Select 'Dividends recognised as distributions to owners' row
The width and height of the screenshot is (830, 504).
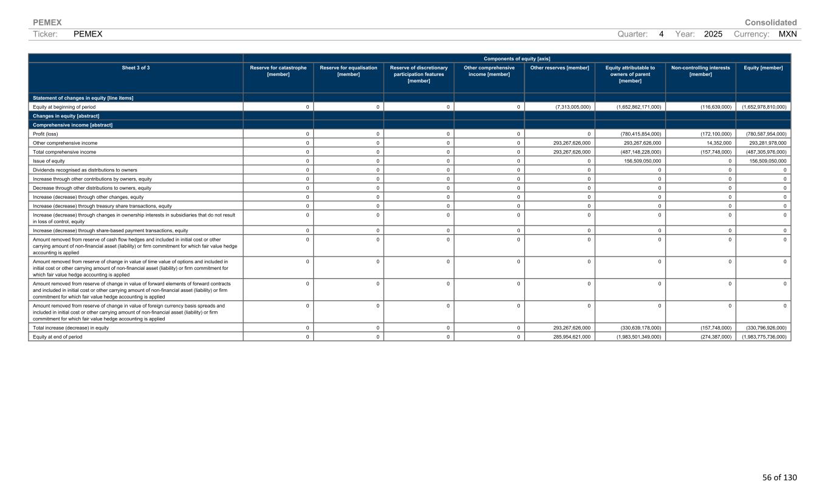coord(85,170)
